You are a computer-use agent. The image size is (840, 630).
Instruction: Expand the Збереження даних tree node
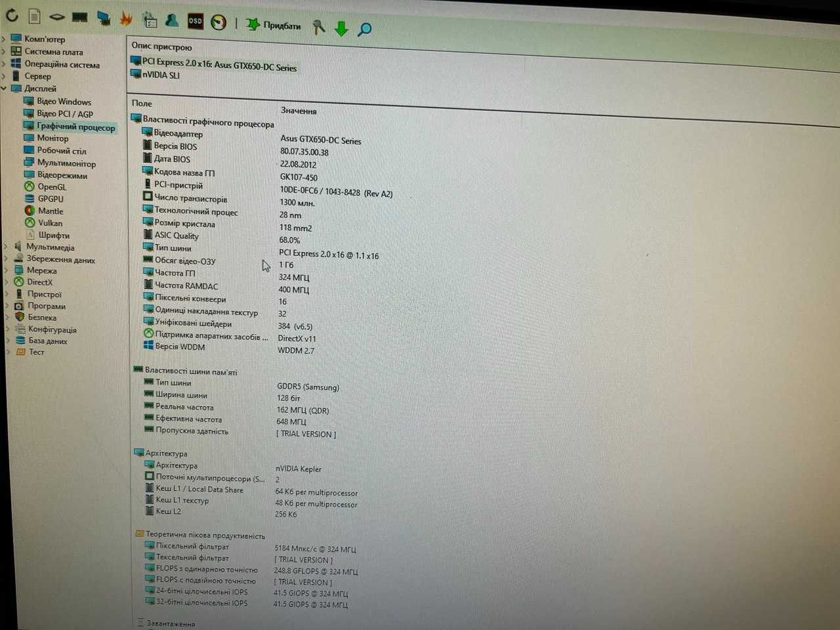coord(7,259)
